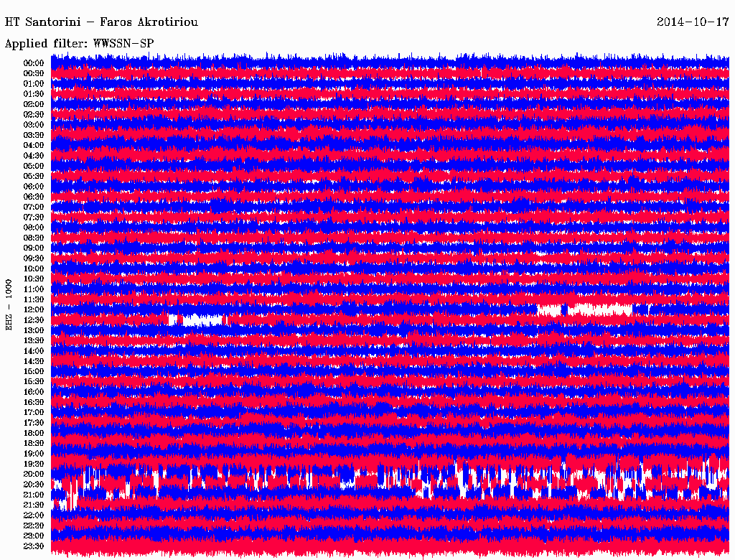Viewport: 735px width, 560px height.
Task: Click the 01:00 time row label
Action: (34, 84)
